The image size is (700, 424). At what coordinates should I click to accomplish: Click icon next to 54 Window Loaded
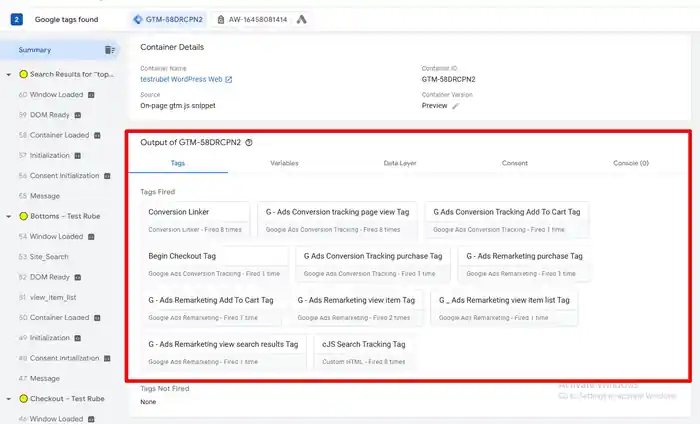coord(91,237)
